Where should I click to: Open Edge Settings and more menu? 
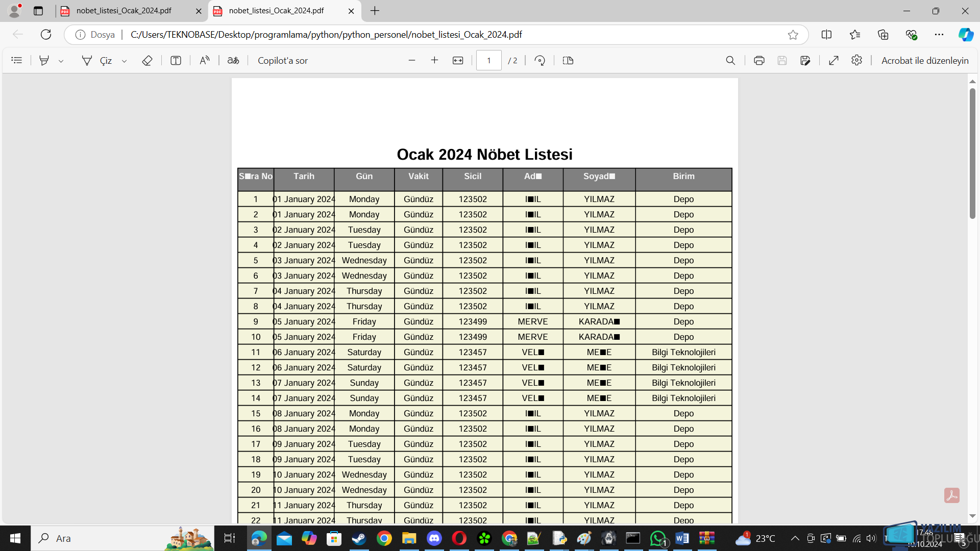pos(939,34)
